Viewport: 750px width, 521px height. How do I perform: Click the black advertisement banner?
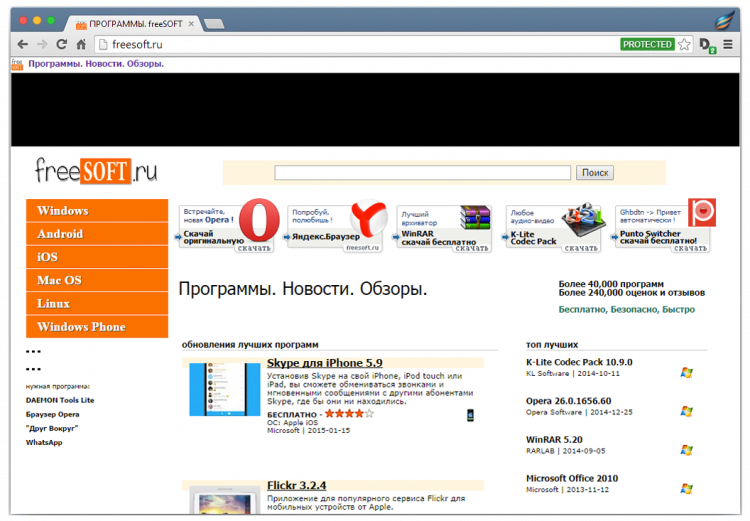(375, 110)
